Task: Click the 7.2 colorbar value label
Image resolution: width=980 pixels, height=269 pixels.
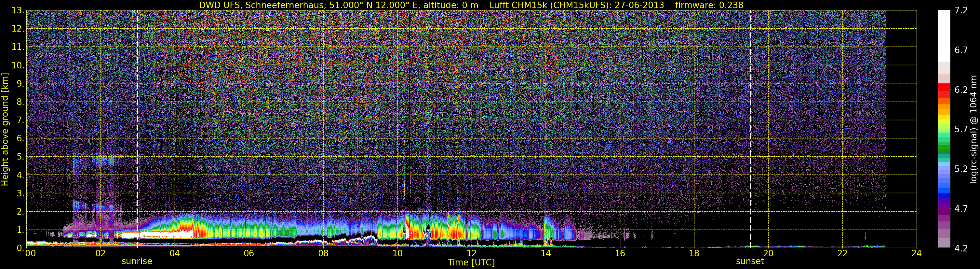Action: pos(961,11)
